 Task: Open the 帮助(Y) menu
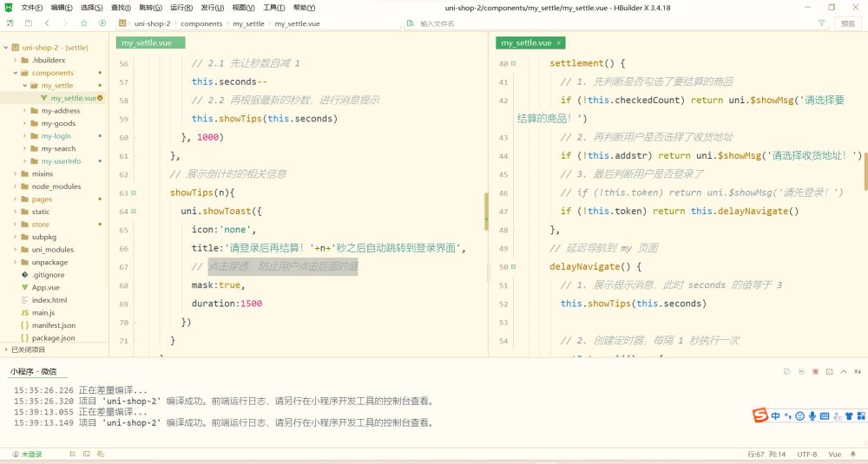tap(304, 8)
